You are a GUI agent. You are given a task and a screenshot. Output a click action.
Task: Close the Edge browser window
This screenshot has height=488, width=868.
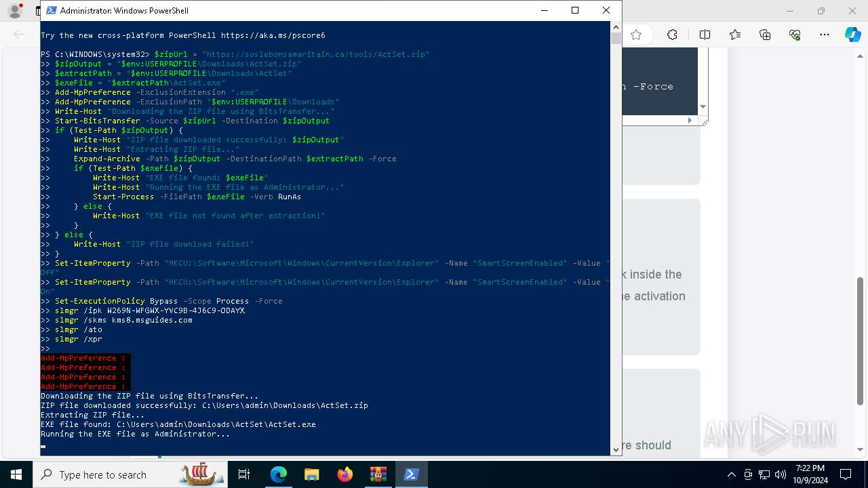(x=852, y=11)
